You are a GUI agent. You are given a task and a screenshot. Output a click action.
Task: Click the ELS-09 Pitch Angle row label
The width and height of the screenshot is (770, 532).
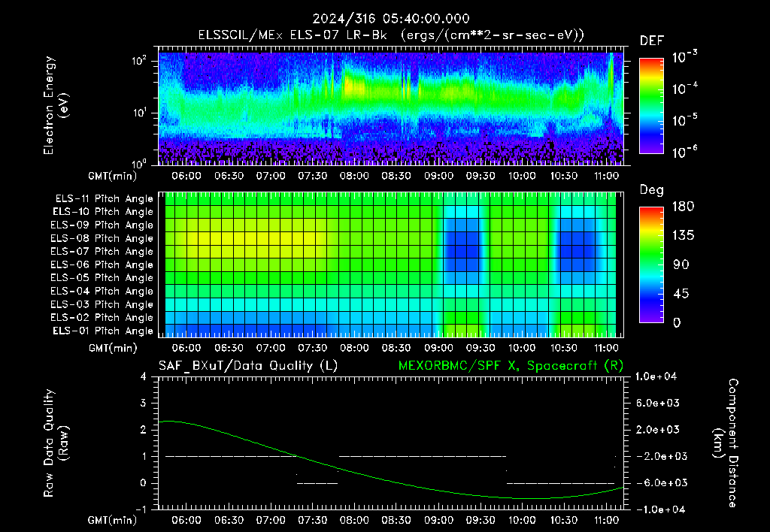(102, 225)
